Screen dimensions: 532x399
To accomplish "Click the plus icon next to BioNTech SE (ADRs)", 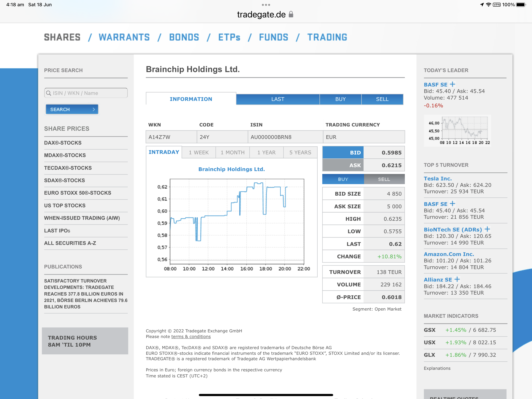I will [487, 229].
